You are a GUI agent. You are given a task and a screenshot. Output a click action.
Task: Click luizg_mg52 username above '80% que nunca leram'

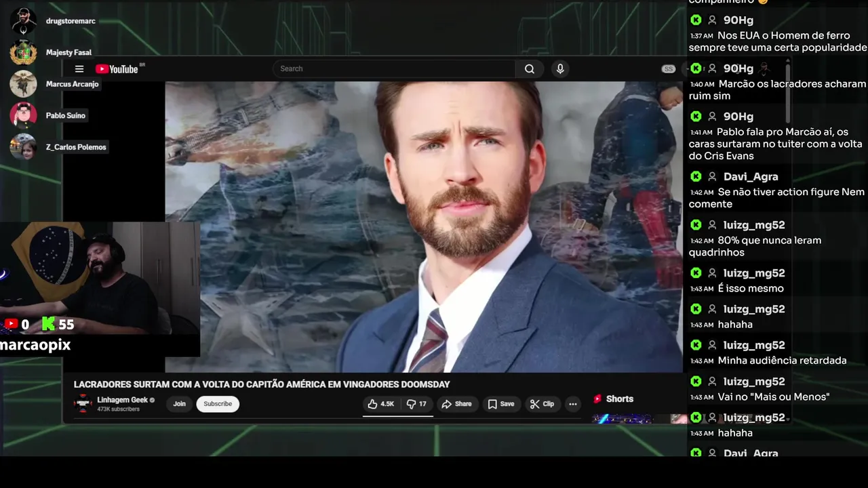[754, 224]
